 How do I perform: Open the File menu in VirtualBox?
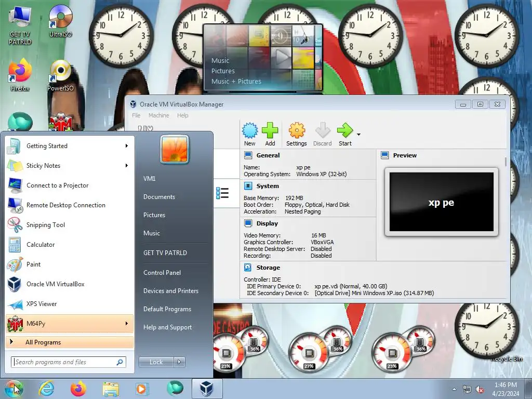(x=136, y=115)
